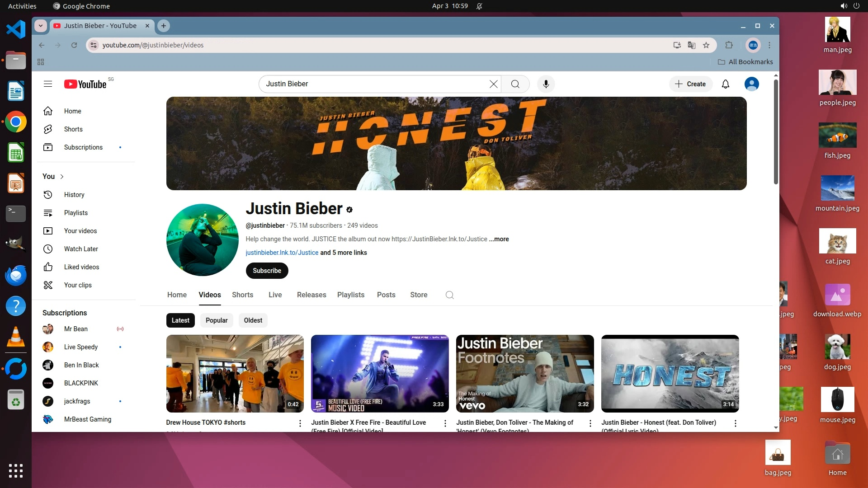This screenshot has height=488, width=868.
Task: Click the search magnifier button
Action: (515, 84)
